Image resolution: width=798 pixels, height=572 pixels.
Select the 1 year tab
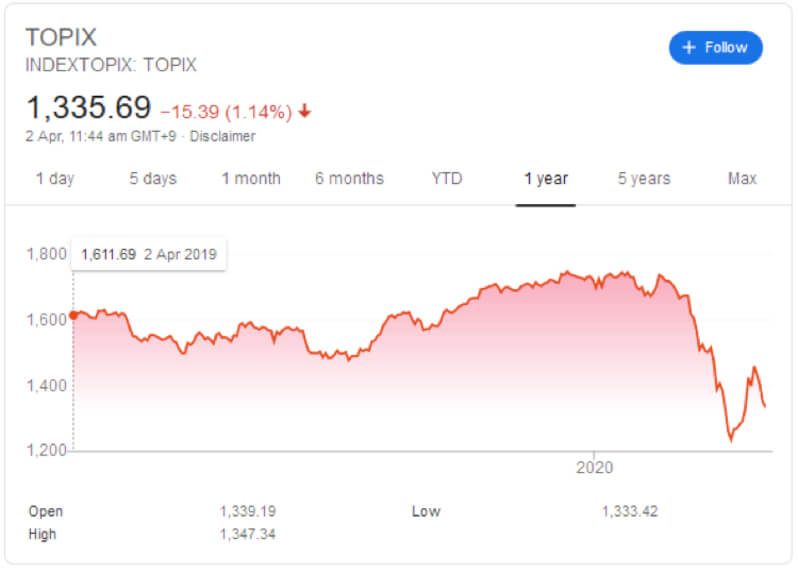(546, 179)
